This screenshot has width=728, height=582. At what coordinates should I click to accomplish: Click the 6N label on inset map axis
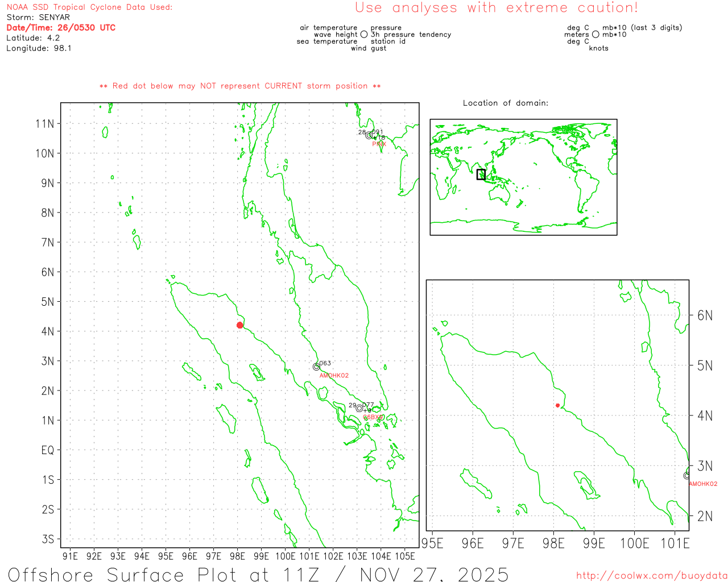point(705,315)
